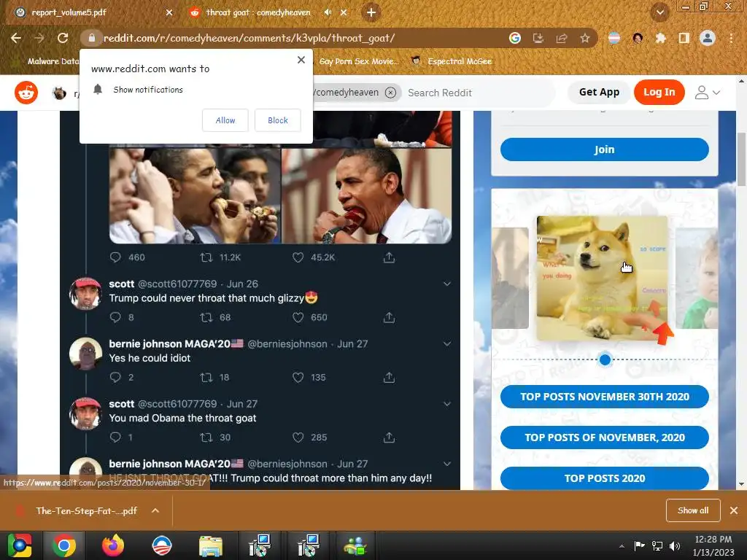Click the Chrome taskbar icon
747x560 pixels.
click(64, 545)
